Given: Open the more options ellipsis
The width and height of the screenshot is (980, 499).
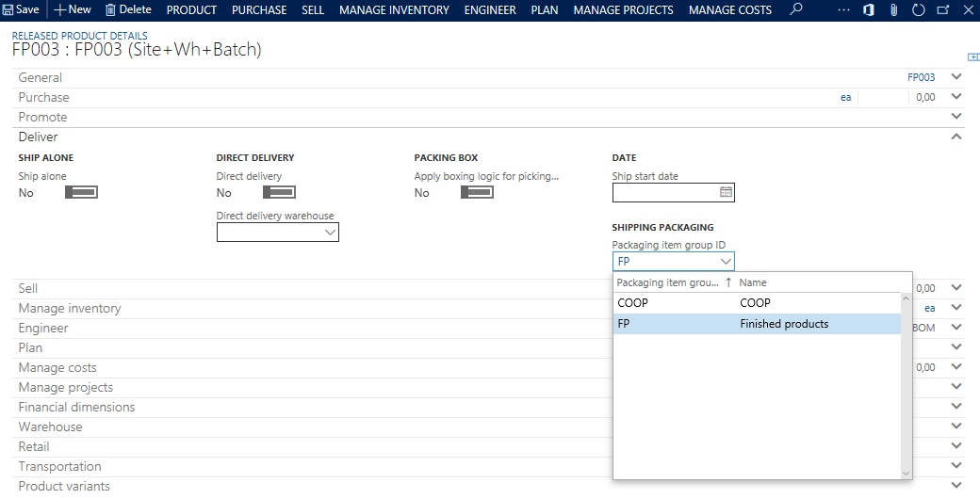Looking at the screenshot, I should 843,10.
